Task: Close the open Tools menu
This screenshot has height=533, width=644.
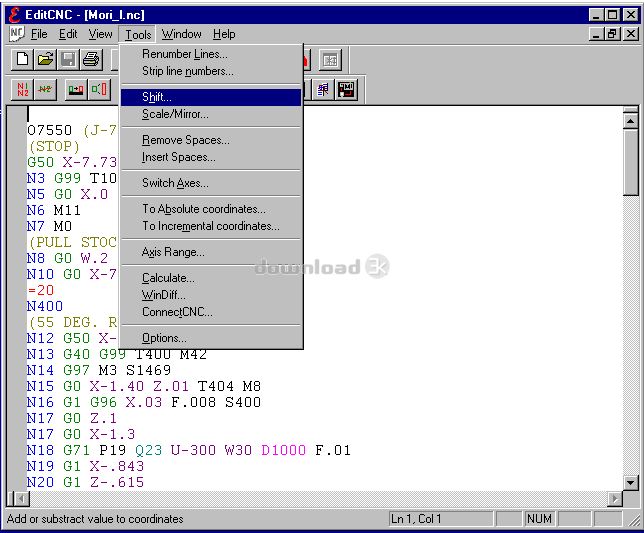Action: click(x=138, y=34)
